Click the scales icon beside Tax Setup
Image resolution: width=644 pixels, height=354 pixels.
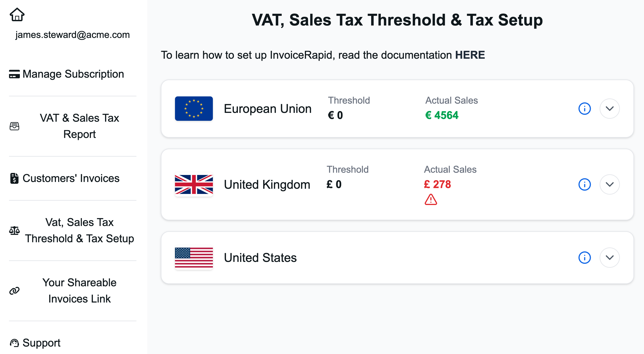pyautogui.click(x=14, y=230)
